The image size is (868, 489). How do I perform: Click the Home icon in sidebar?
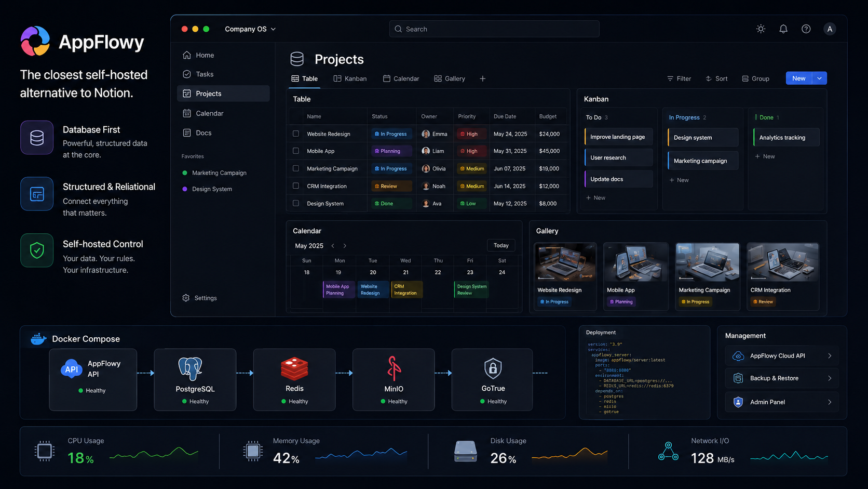(x=187, y=55)
